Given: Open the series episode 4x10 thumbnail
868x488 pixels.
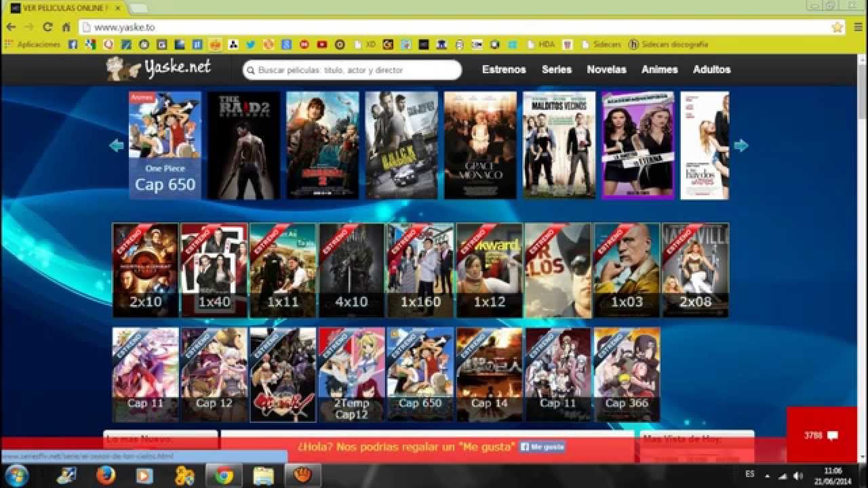Looking at the screenshot, I should click(352, 270).
